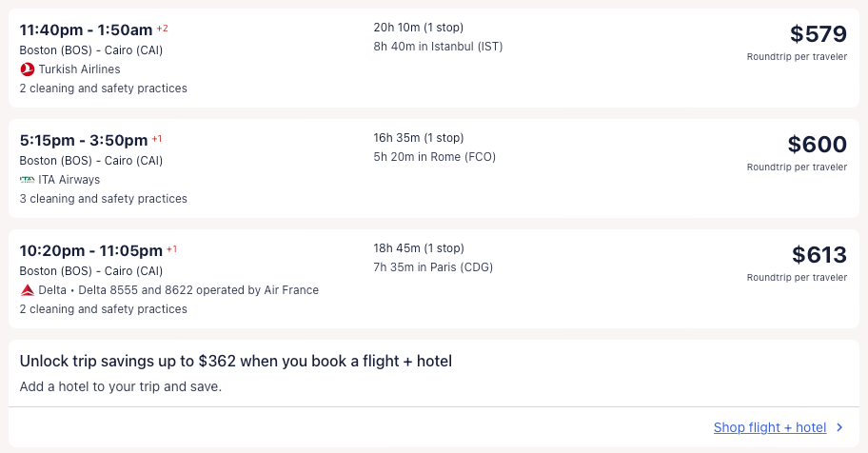Click the ITA Airways carrier name

click(69, 180)
